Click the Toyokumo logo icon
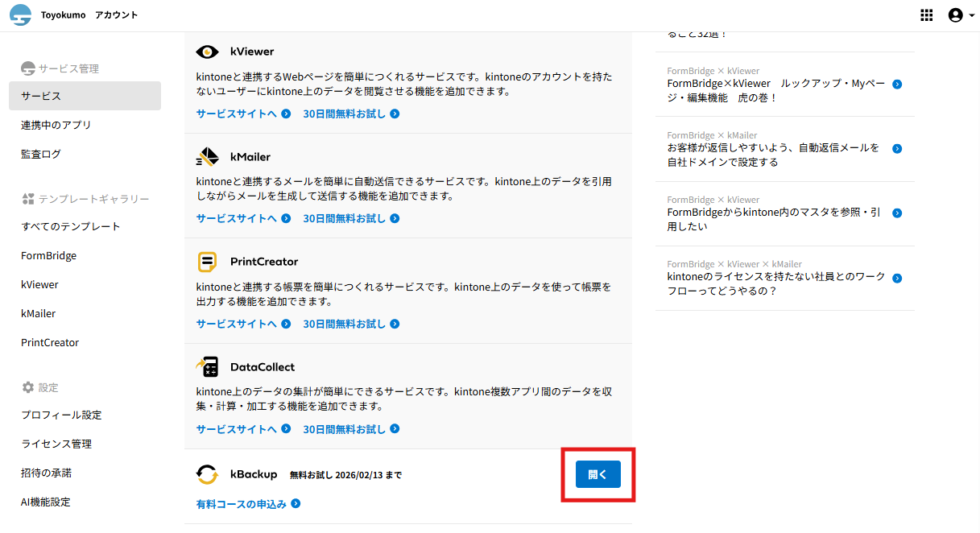Viewport: 980px width, 533px height. click(x=20, y=15)
